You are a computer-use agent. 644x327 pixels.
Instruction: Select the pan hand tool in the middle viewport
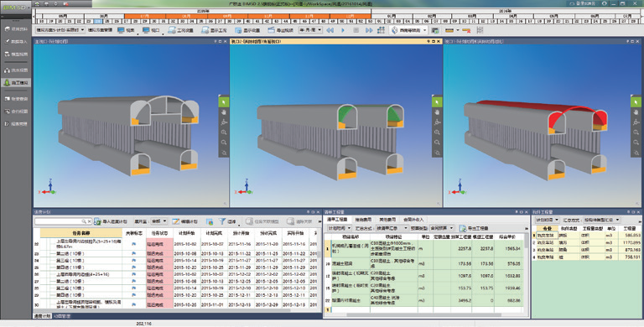(x=437, y=112)
